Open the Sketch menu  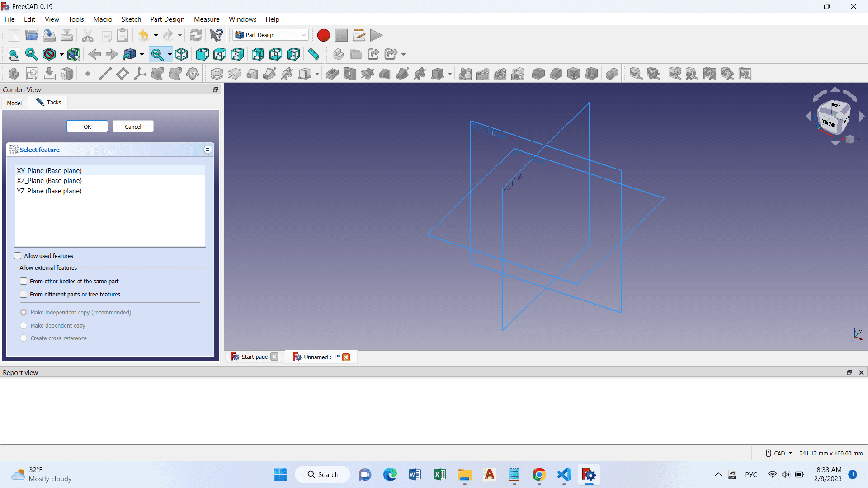(131, 19)
